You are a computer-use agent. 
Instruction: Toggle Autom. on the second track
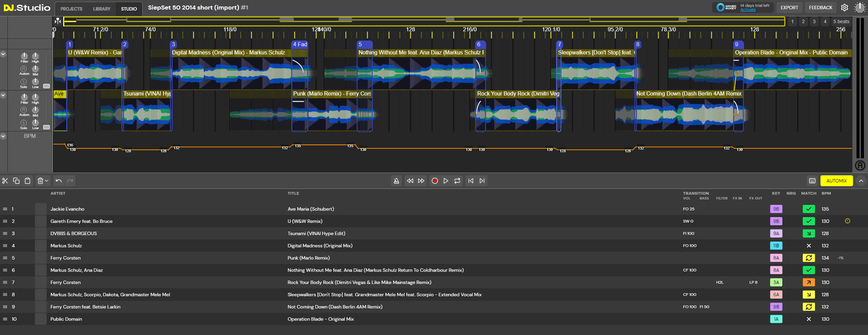click(24, 110)
